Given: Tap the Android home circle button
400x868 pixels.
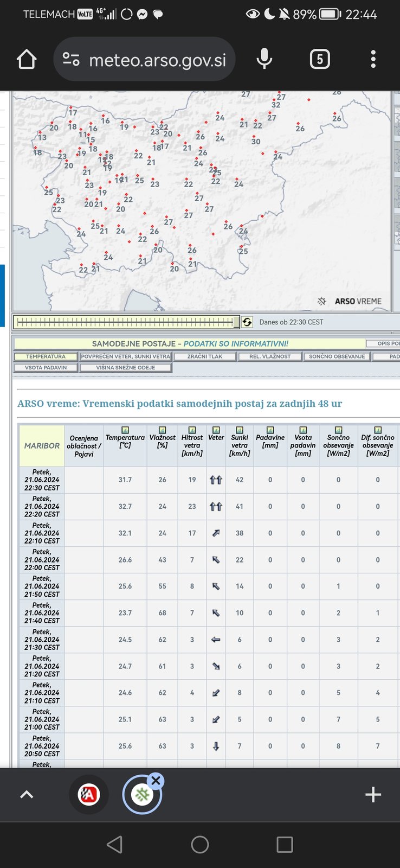Looking at the screenshot, I should (x=200, y=844).
